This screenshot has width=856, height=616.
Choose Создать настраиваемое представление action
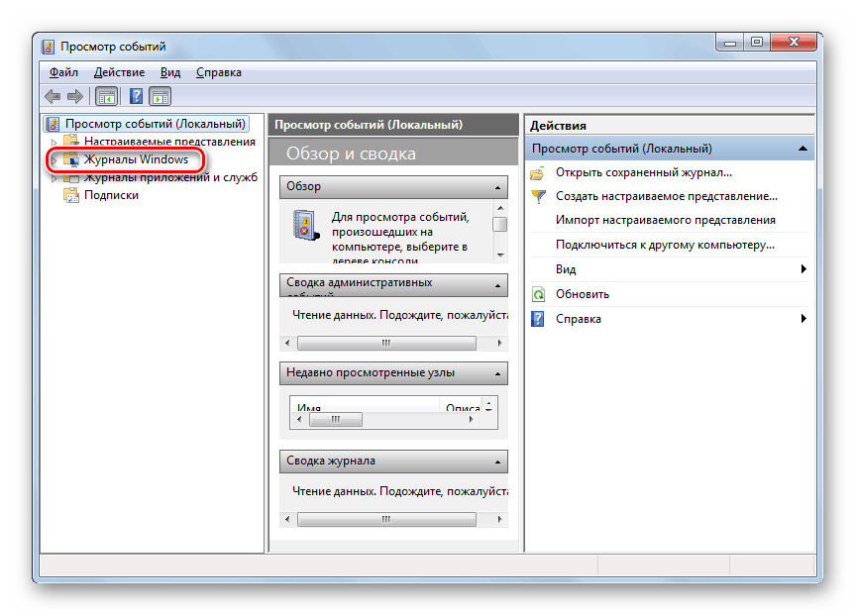[x=667, y=196]
